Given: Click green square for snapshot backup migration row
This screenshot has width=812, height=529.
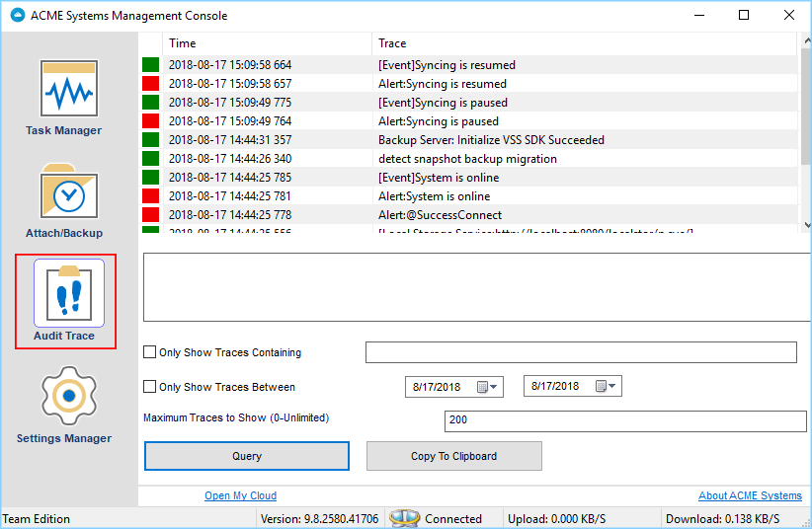Looking at the screenshot, I should tap(151, 158).
